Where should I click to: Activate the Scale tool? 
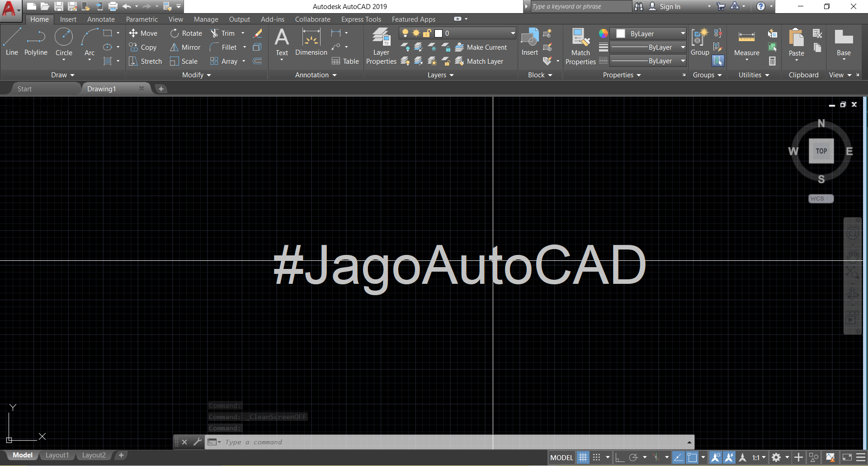pos(184,61)
